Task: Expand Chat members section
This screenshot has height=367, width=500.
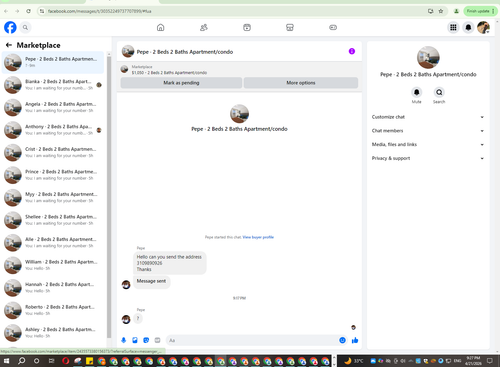Action: tap(428, 131)
